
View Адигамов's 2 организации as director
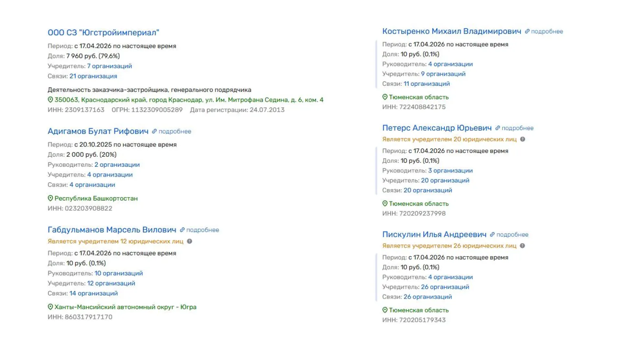pyautogui.click(x=117, y=165)
